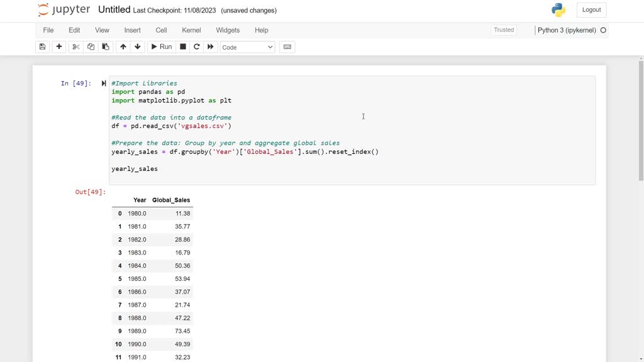Select the 1982.0 year cell

(136, 239)
